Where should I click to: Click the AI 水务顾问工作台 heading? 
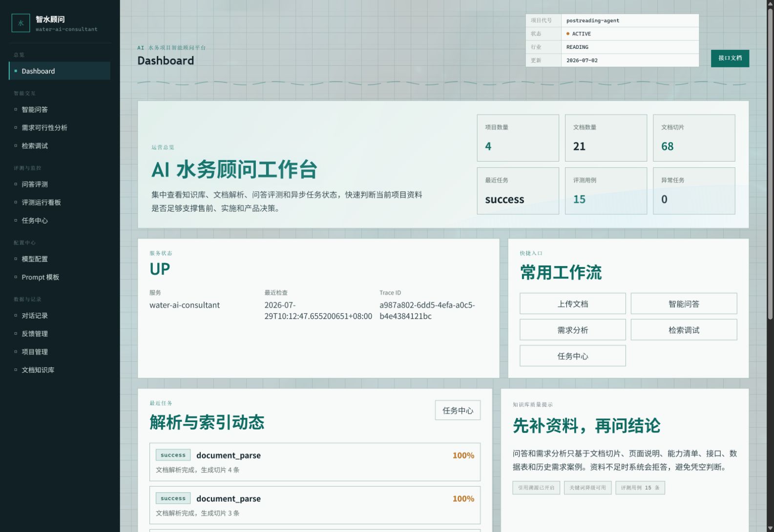234,169
